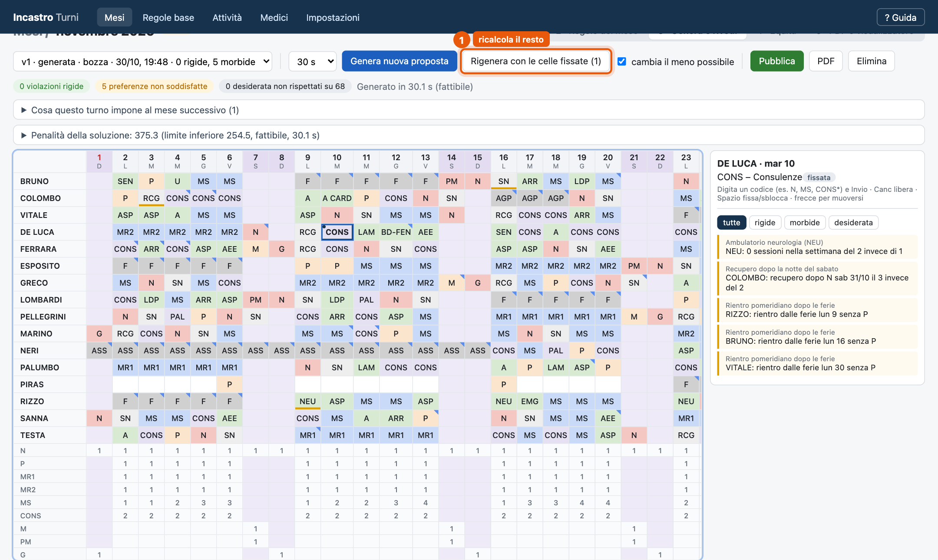Uncheck cambia il meno possibile
Image resolution: width=938 pixels, height=560 pixels.
coord(622,61)
